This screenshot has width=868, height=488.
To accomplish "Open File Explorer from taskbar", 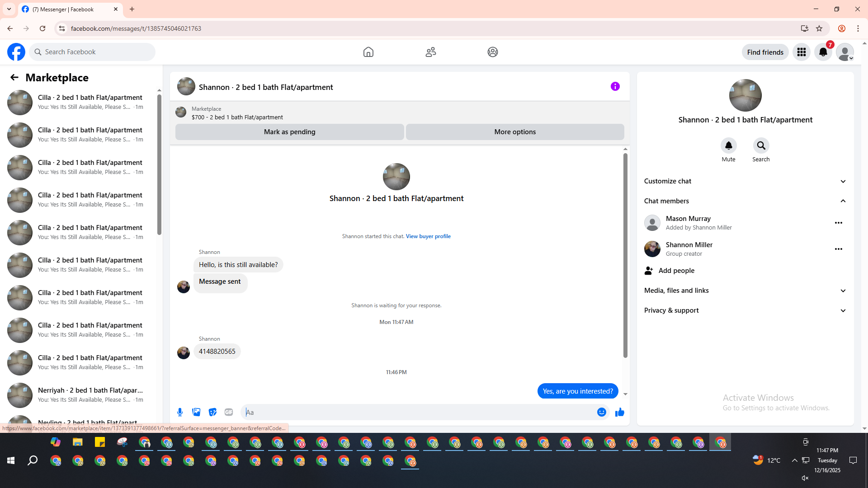I will coord(78,442).
